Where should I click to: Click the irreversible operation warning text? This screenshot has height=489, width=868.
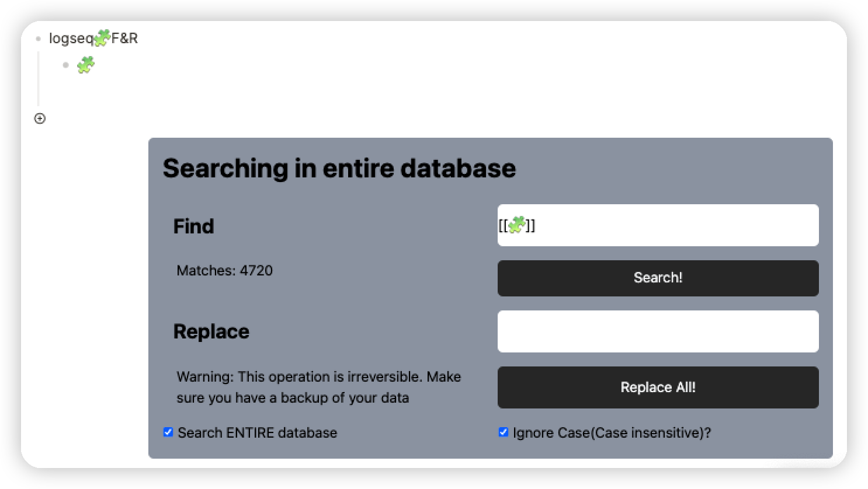[x=318, y=387]
